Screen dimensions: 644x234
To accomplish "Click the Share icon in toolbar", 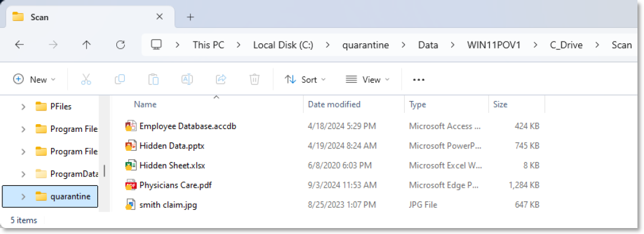I will click(221, 80).
